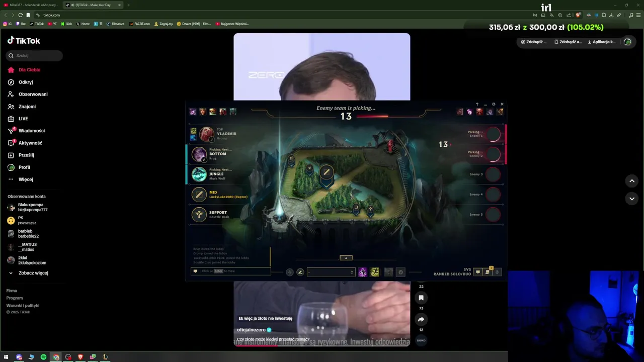Image resolution: width=644 pixels, height=362 pixels.
Task: Open Odkryj in the TikTok sidebar
Action: (26, 82)
